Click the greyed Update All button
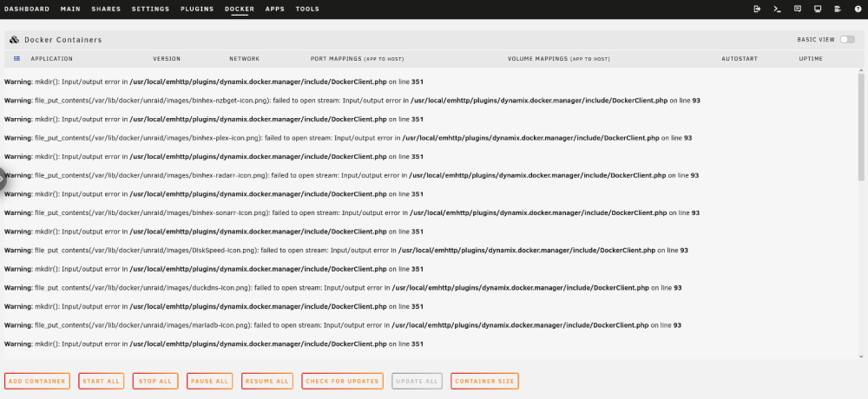 click(417, 382)
